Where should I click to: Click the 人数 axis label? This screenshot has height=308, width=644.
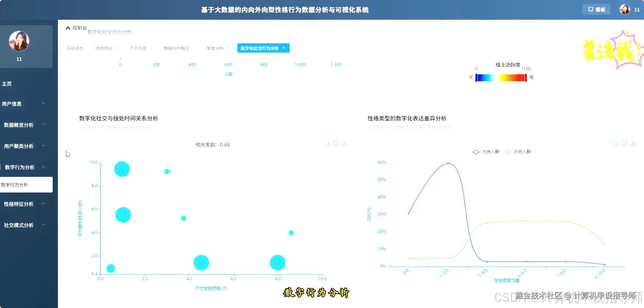tap(228, 74)
